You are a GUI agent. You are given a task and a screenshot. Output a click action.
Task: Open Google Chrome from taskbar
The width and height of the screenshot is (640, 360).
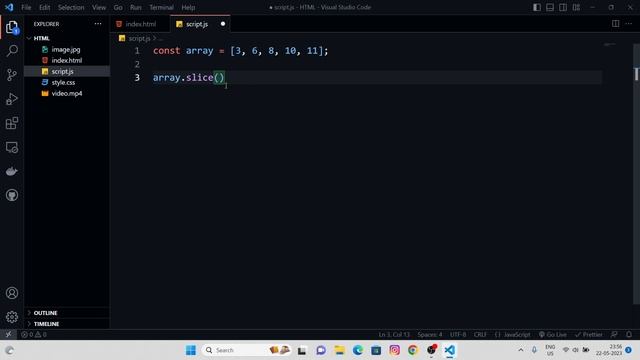click(x=413, y=350)
